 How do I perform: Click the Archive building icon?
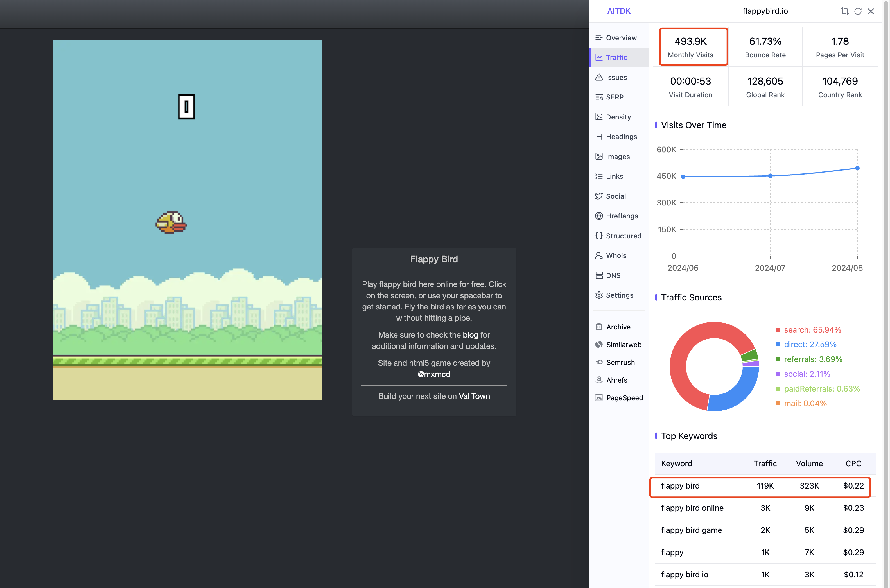point(599,327)
